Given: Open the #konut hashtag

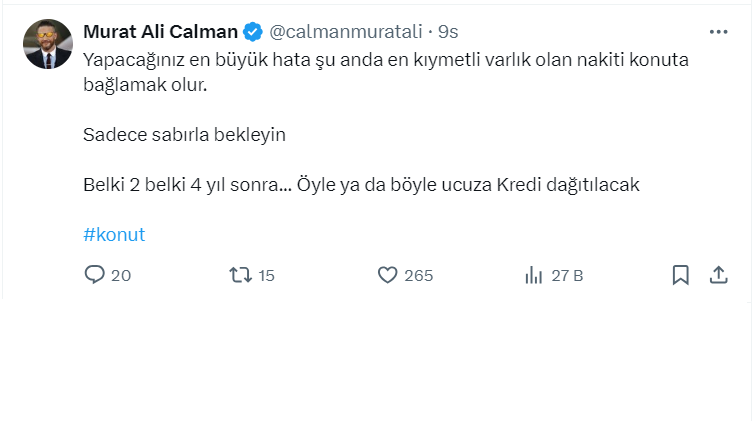Looking at the screenshot, I should click(x=114, y=235).
